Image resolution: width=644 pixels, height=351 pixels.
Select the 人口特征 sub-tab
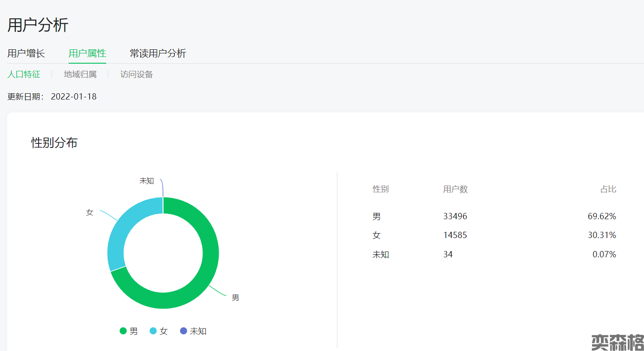pos(24,74)
